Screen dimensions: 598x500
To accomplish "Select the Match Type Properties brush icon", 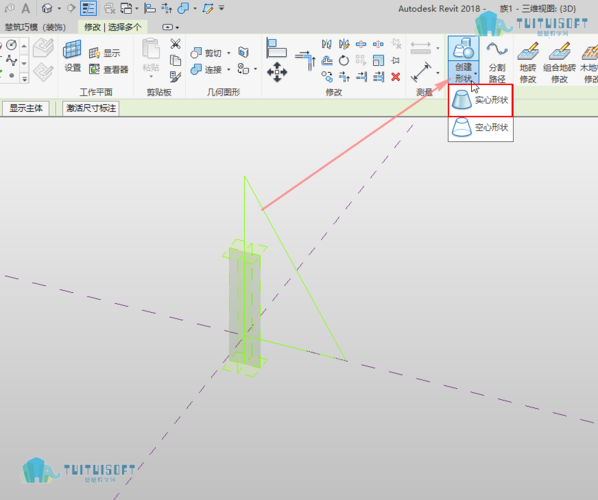I will tap(175, 77).
